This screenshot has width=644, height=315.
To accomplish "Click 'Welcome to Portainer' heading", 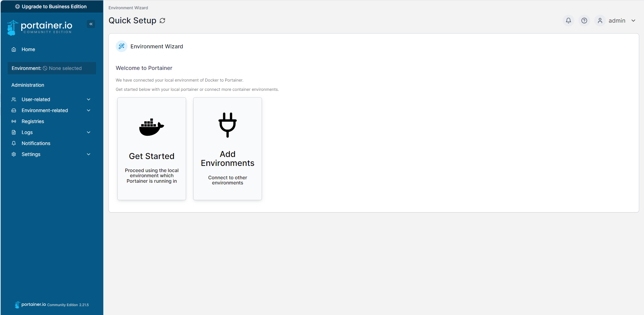I will point(144,68).
